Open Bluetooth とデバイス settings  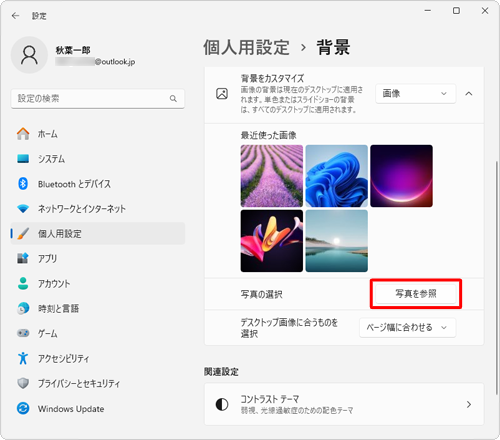(x=98, y=184)
